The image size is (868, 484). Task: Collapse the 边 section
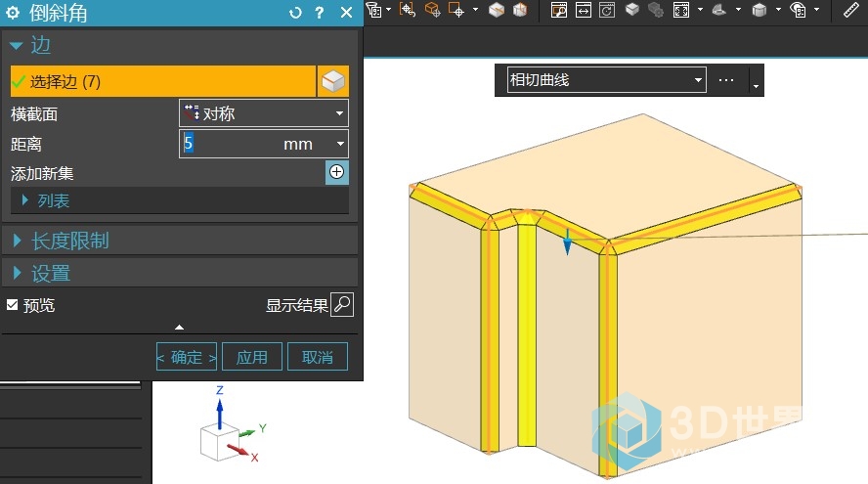click(16, 45)
